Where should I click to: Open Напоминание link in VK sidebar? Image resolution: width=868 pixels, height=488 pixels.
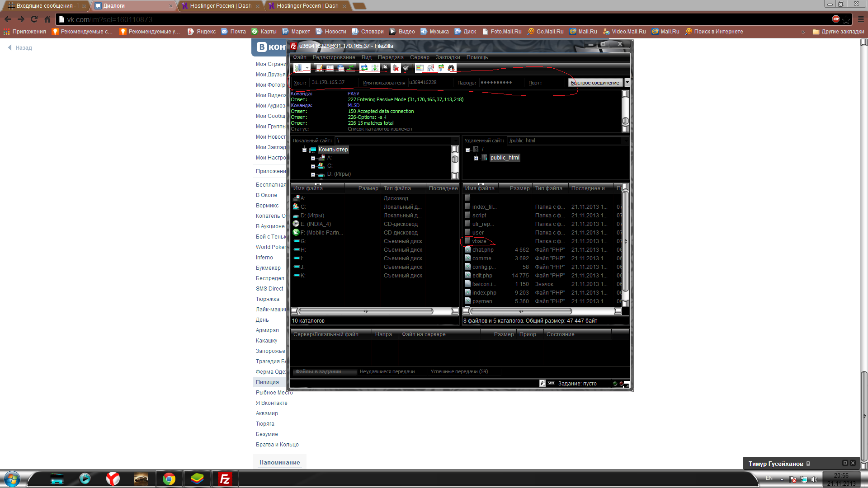(x=279, y=462)
